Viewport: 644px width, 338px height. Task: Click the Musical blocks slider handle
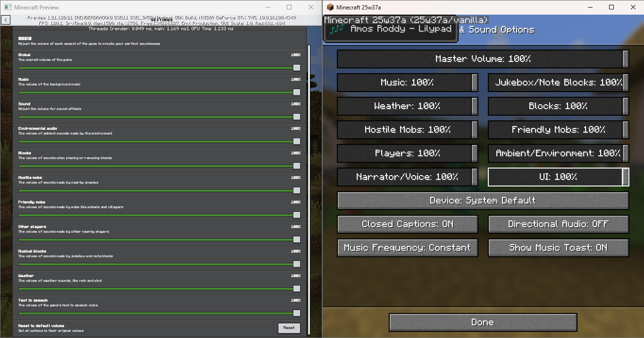pyautogui.click(x=297, y=264)
